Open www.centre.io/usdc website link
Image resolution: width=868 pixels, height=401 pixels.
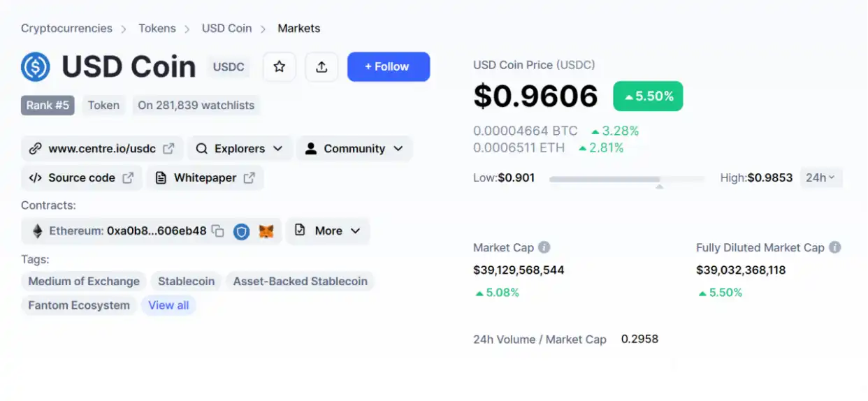(x=102, y=149)
